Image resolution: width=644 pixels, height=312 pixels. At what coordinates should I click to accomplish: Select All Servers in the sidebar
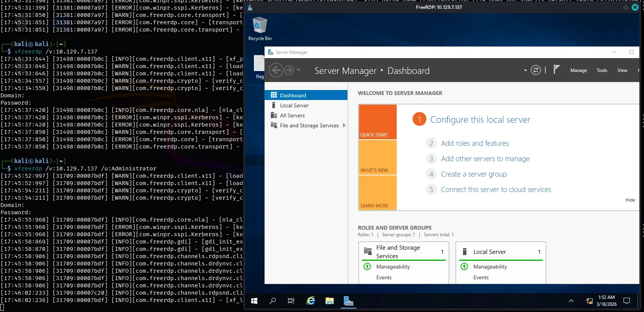tap(306, 115)
